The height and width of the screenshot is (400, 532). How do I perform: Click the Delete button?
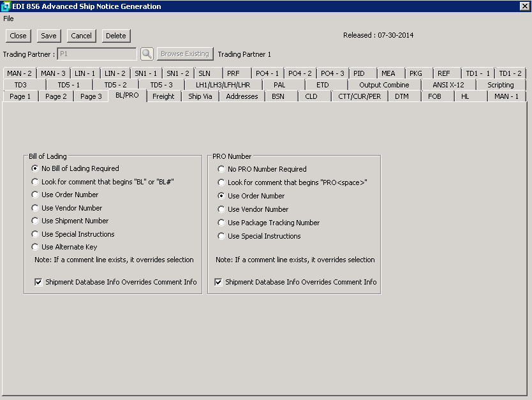tap(115, 36)
